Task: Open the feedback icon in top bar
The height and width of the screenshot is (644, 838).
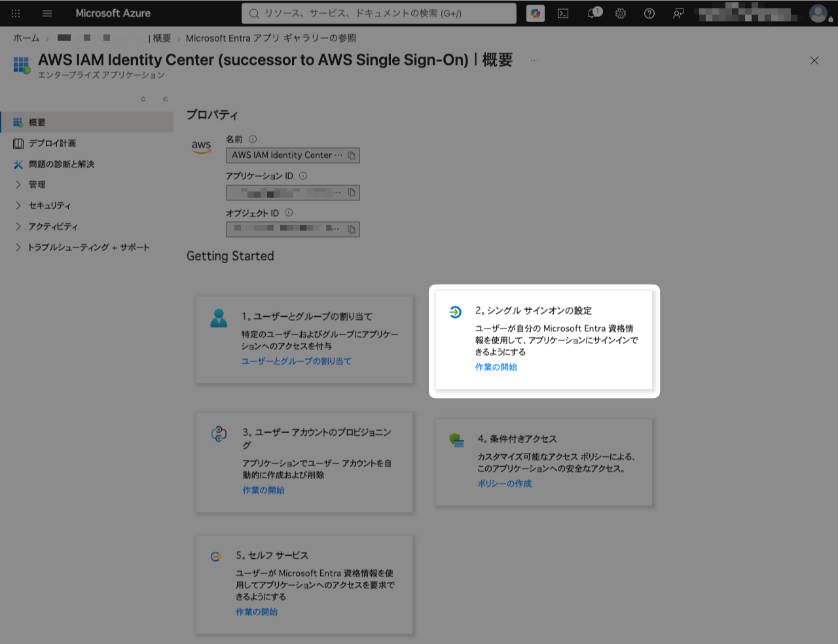Action: pyautogui.click(x=678, y=13)
